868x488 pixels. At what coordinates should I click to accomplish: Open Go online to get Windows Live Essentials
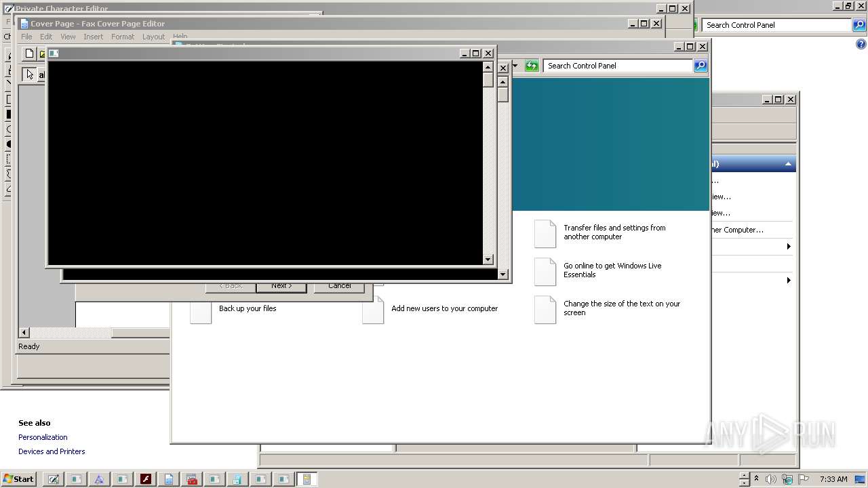point(612,270)
